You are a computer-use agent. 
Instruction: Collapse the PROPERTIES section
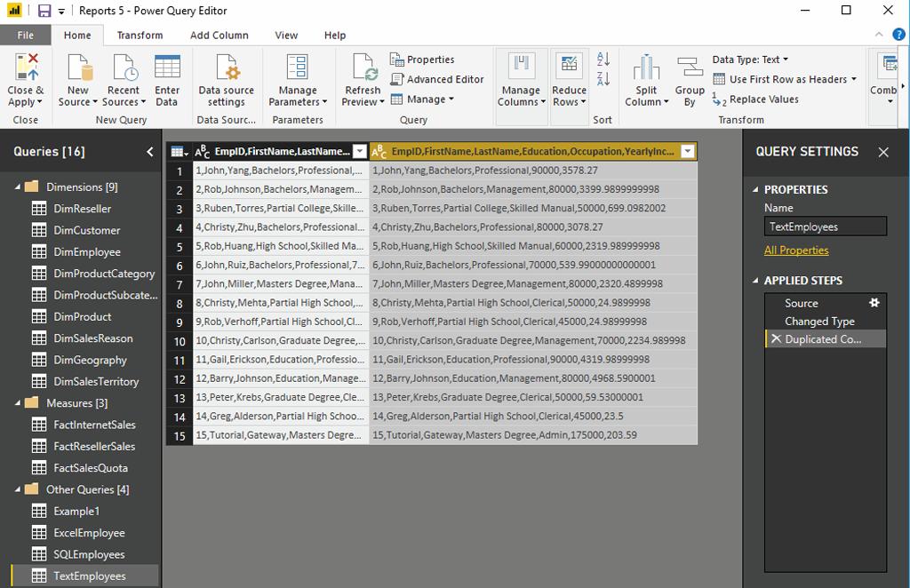click(x=755, y=190)
